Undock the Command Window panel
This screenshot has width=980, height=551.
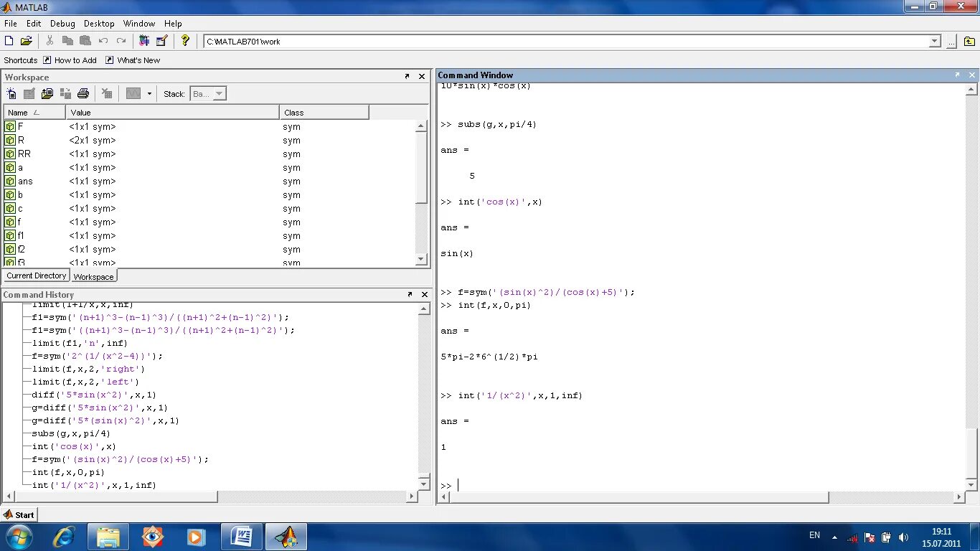(x=957, y=75)
